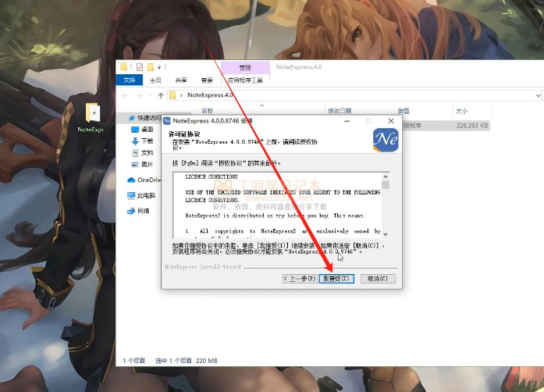Viewport: 544px width, 392px height.
Task: Switch to the View (查看) ribbon tab
Action: pyautogui.click(x=206, y=80)
